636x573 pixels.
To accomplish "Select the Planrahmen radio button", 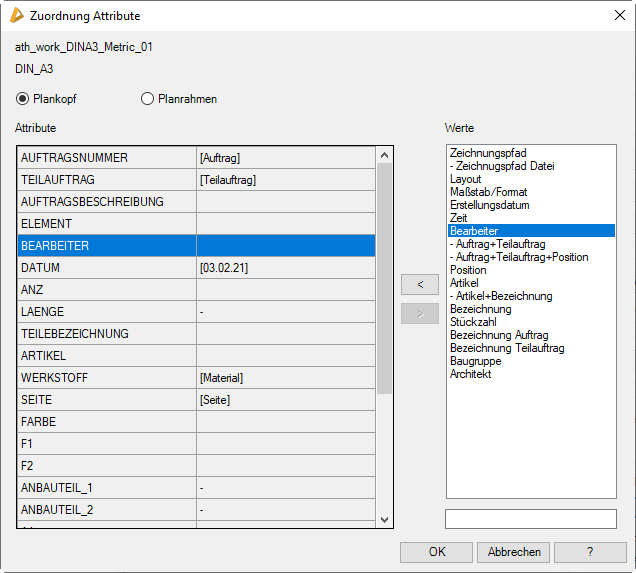I will tap(148, 99).
